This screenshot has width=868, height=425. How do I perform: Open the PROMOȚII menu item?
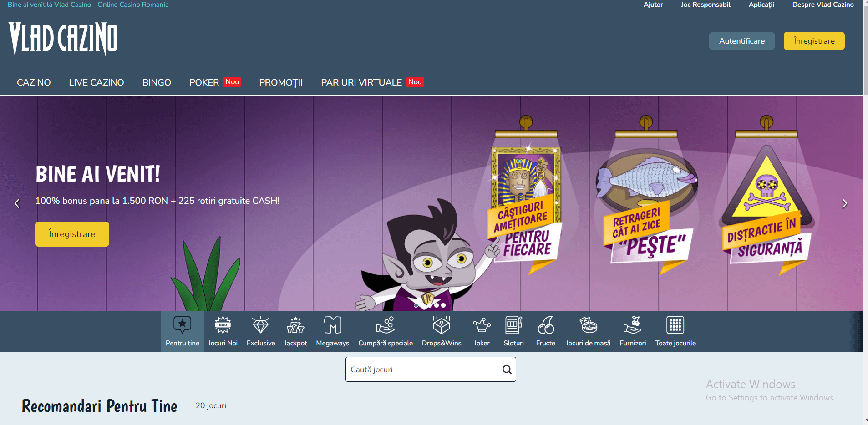pos(281,82)
